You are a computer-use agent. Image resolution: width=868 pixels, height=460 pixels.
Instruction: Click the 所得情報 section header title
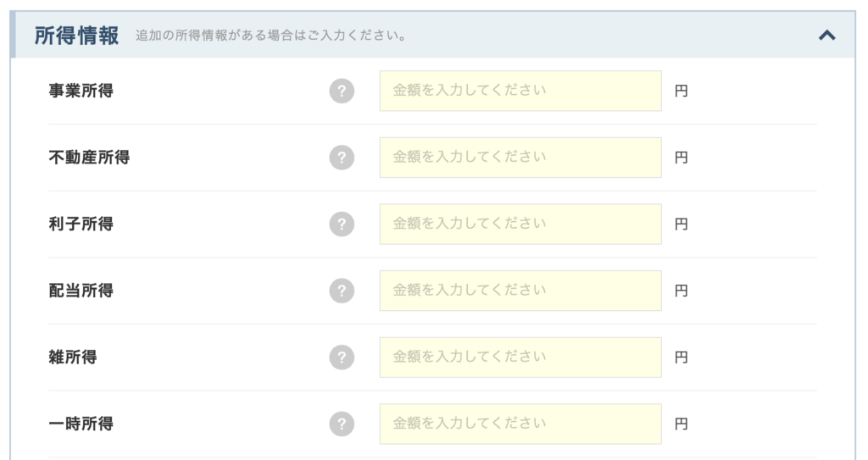76,36
